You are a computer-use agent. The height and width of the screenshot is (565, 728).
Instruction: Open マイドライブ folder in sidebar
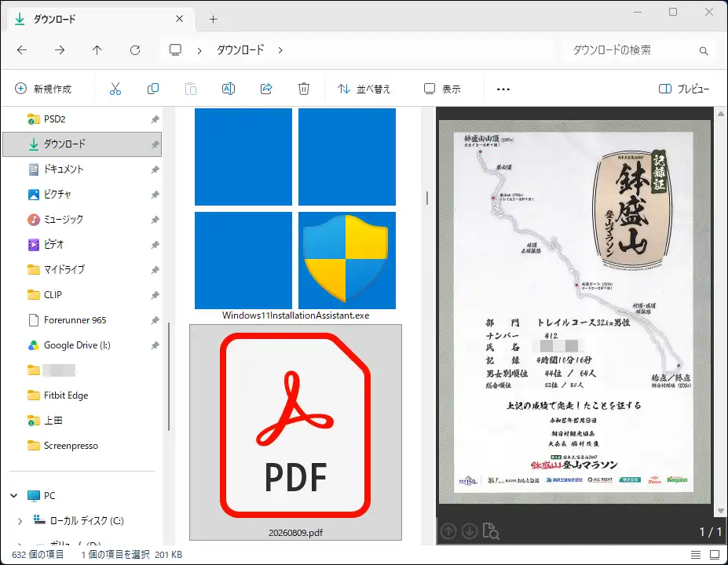[82, 269]
